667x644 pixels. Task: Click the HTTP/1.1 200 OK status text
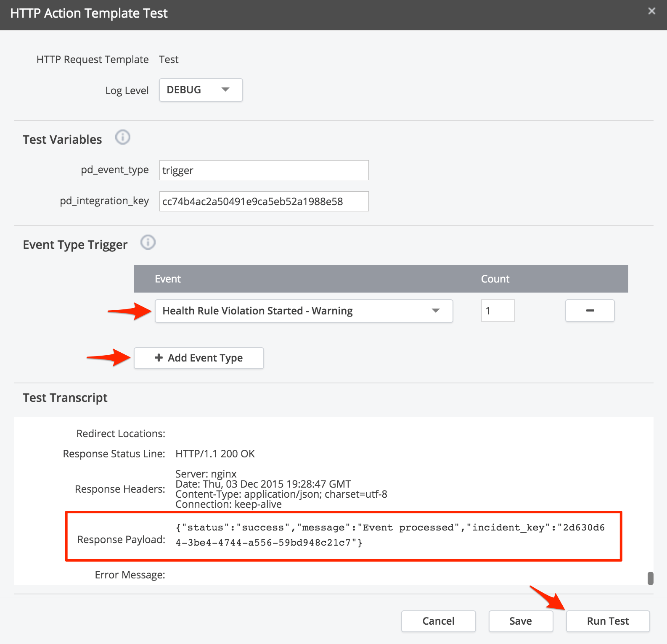click(215, 454)
